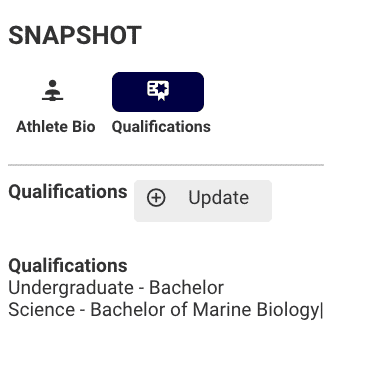The height and width of the screenshot is (366, 380).
Task: Click the Update button text
Action: tap(218, 198)
